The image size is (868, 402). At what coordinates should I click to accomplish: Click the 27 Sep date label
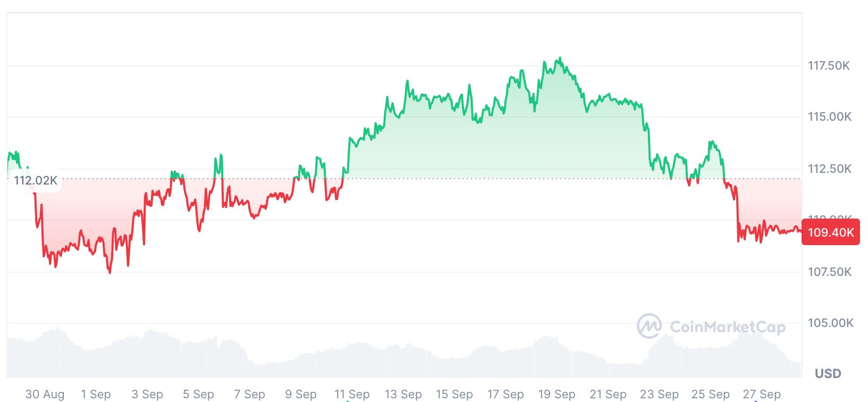762,394
